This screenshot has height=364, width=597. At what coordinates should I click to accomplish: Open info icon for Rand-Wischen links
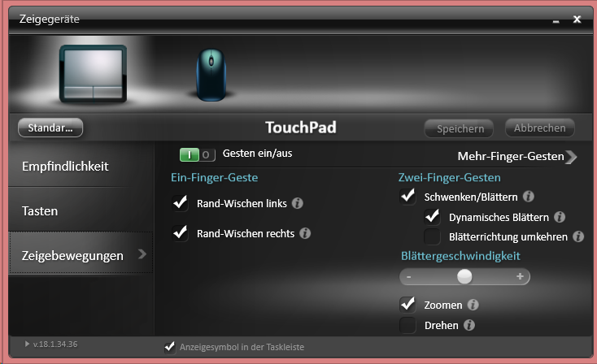tap(298, 203)
